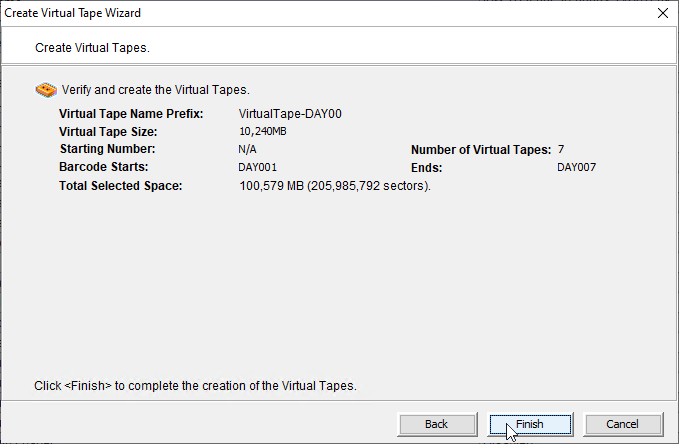This screenshot has width=679, height=444.
Task: Click the Virtual Tape Size label
Action: (x=108, y=132)
